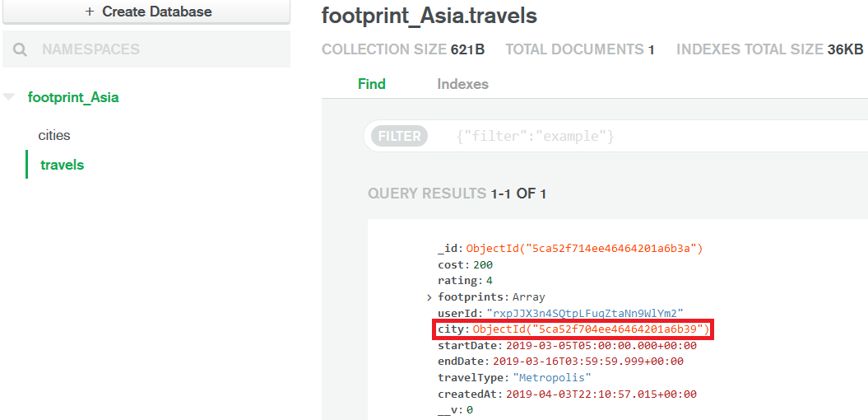
Task: Click the cost value 200
Action: [x=483, y=265]
